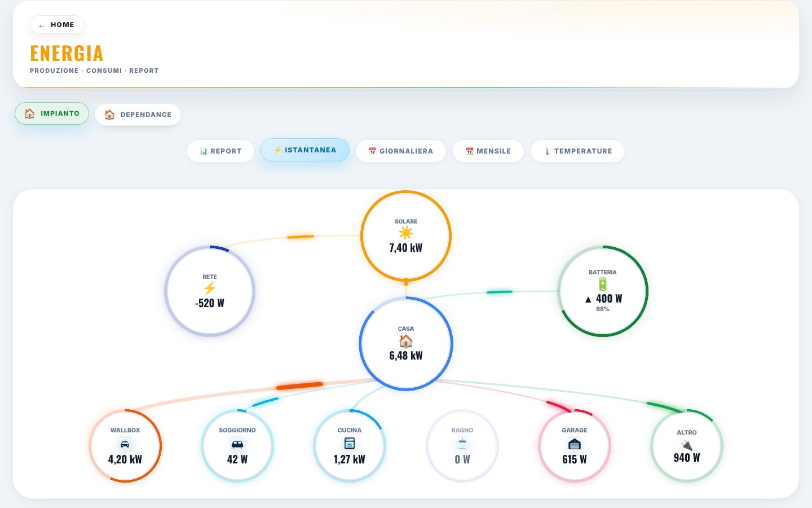
Task: Click the sofa icon in Soggiorno node
Action: click(237, 444)
